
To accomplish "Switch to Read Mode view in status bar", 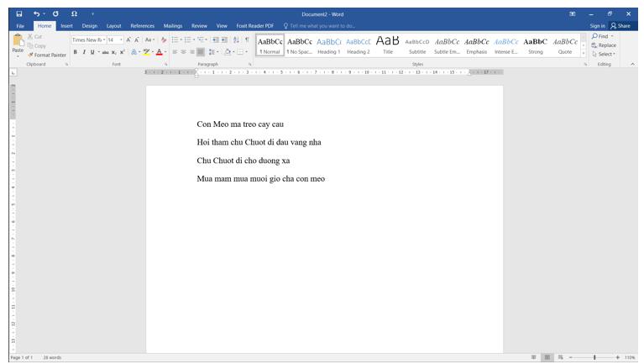I will (533, 357).
